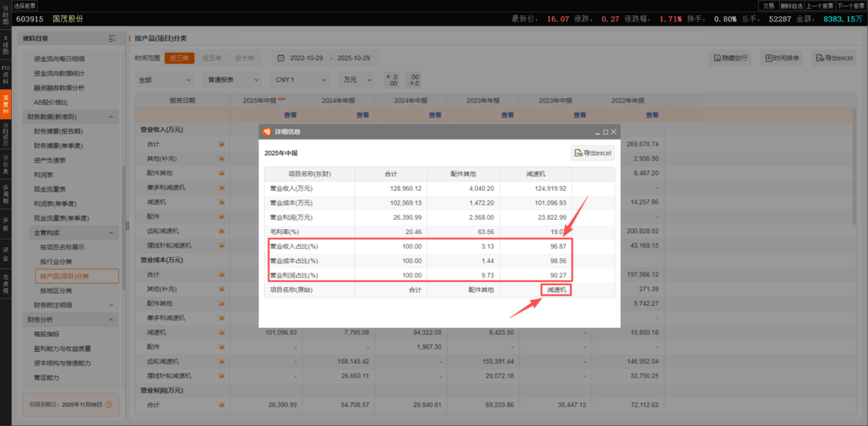Click the 选择股票 button
This screenshot has width=868, height=426.
pyautogui.click(x=25, y=5)
